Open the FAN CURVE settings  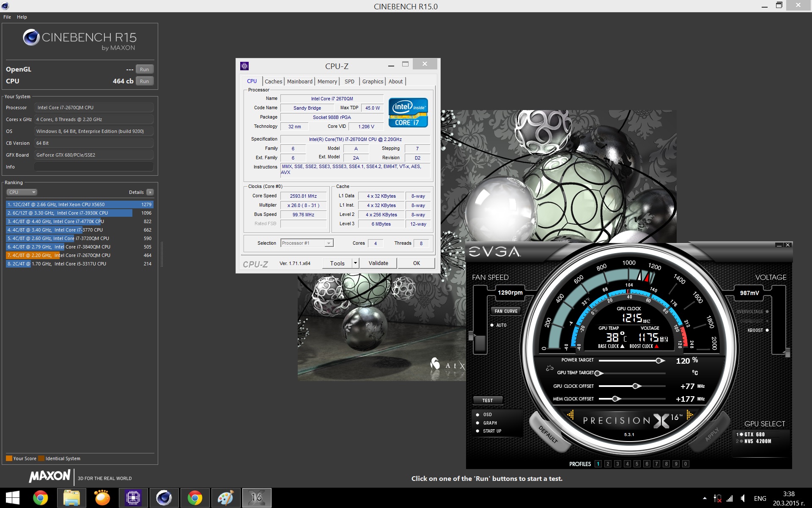[x=506, y=311]
